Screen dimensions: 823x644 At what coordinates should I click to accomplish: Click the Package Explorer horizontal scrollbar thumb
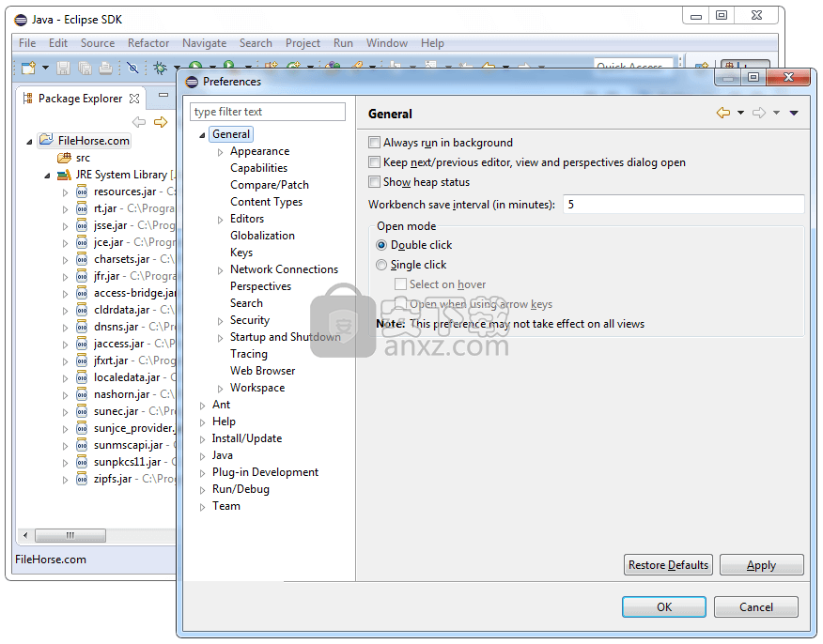coord(70,535)
